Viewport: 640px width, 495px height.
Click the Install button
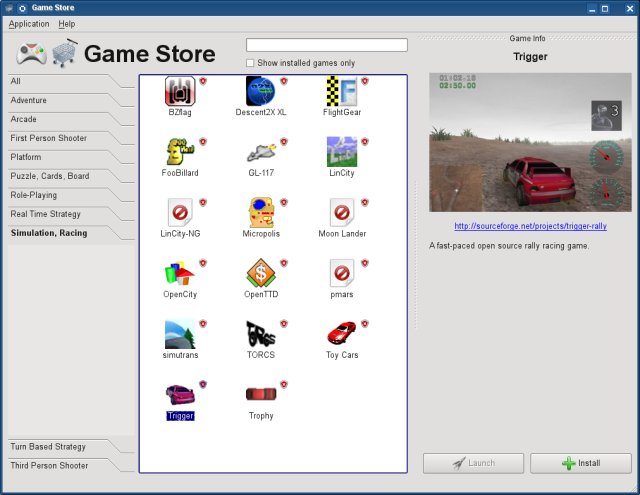pyautogui.click(x=580, y=463)
